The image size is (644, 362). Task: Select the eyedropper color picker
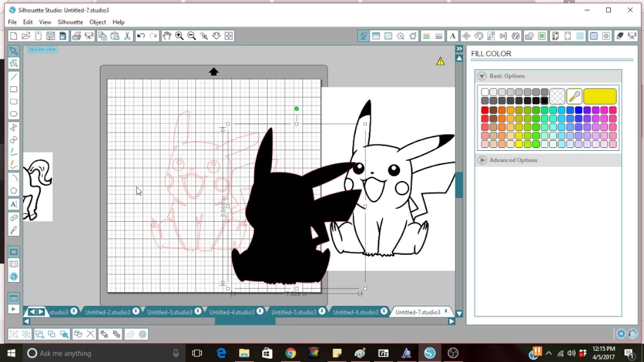574,96
